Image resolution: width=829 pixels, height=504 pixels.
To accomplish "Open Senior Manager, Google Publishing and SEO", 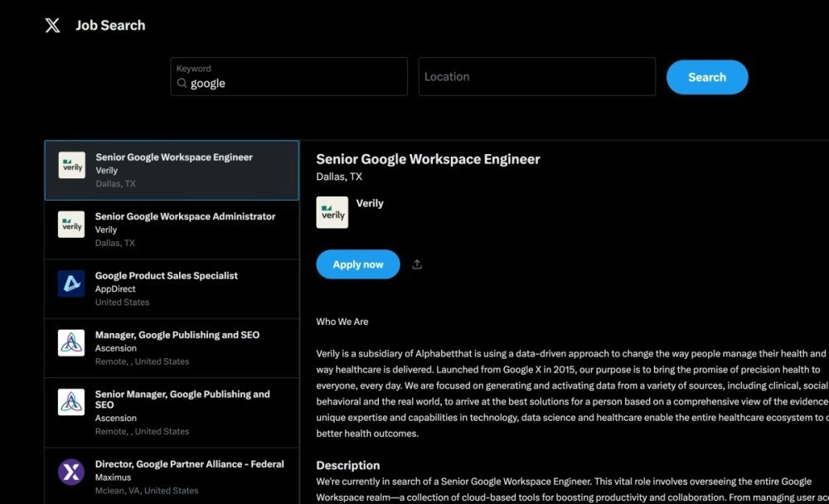I will [x=172, y=413].
